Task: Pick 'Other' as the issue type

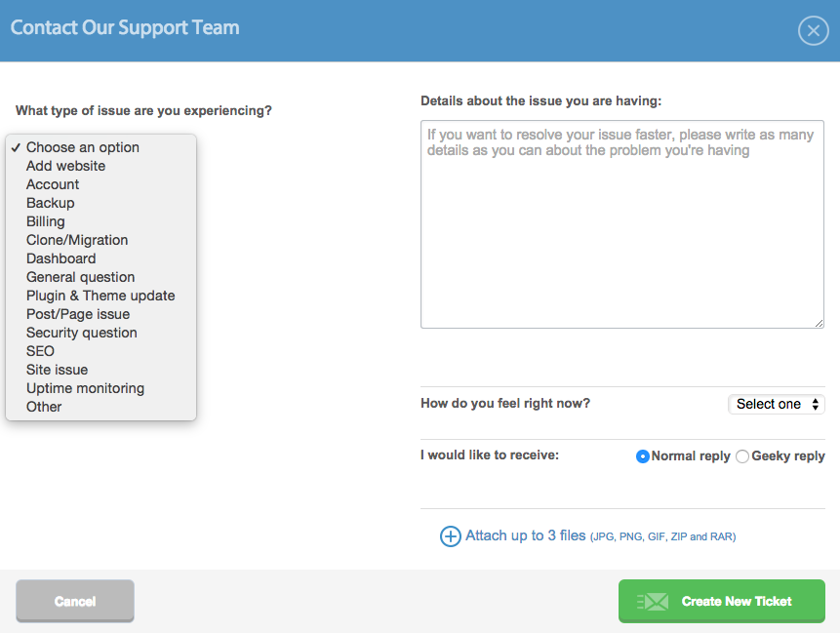Action: pyautogui.click(x=44, y=407)
